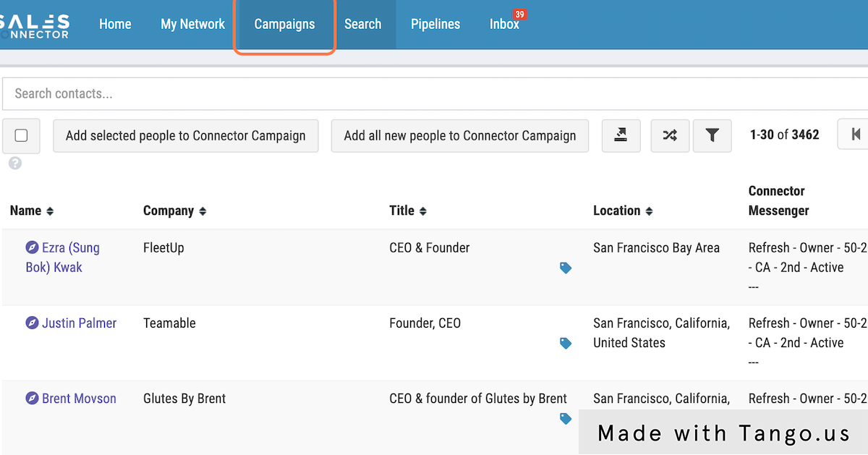Viewport: 868px width, 455px height.
Task: Click 'CEO & founder of Glutes by Brent' cell
Action: (478, 399)
